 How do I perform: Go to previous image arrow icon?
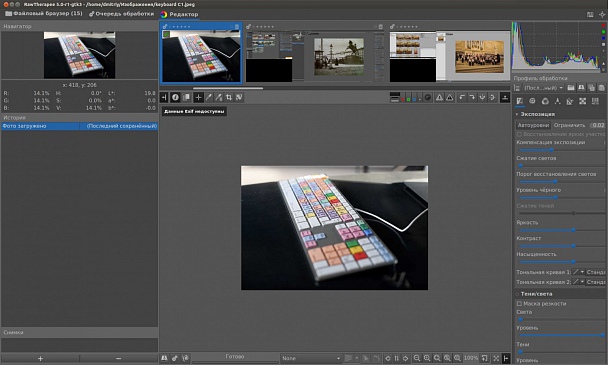coord(387,358)
